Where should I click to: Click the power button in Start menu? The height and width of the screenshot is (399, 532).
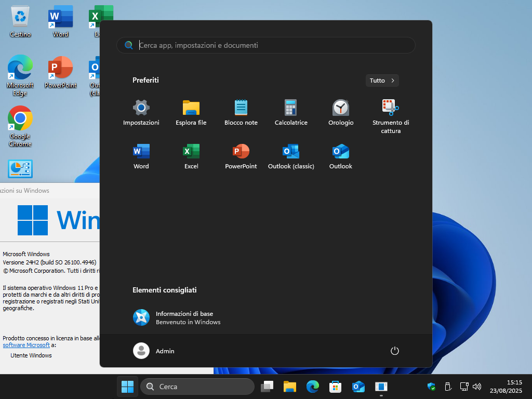pyautogui.click(x=395, y=351)
